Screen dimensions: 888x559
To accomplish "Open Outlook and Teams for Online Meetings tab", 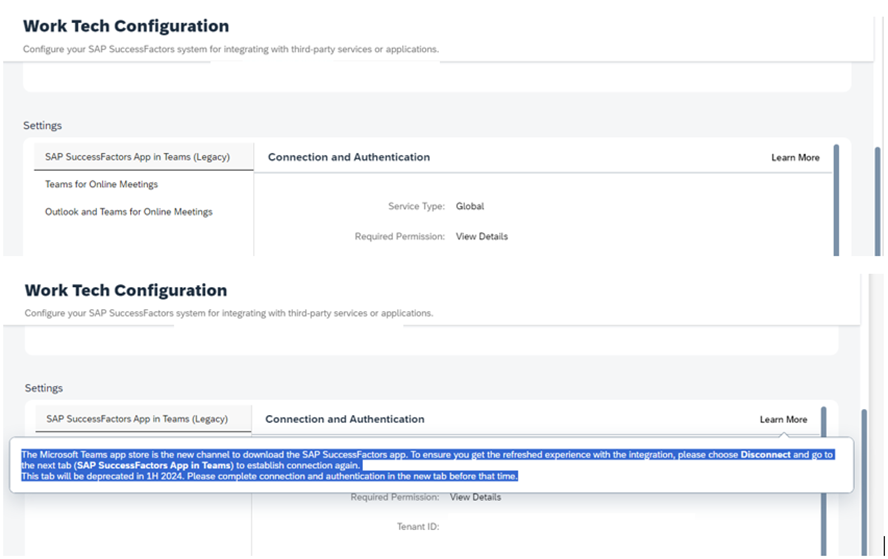I will tap(129, 212).
